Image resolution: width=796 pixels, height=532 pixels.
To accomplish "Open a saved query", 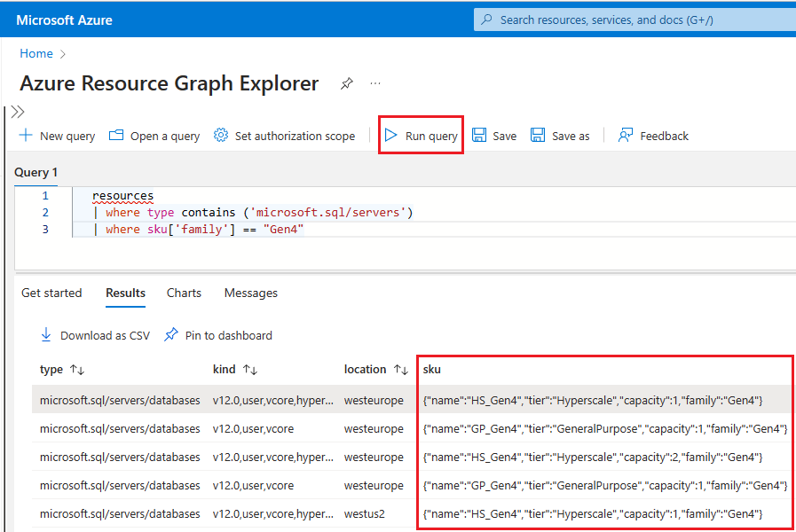I will click(x=154, y=135).
